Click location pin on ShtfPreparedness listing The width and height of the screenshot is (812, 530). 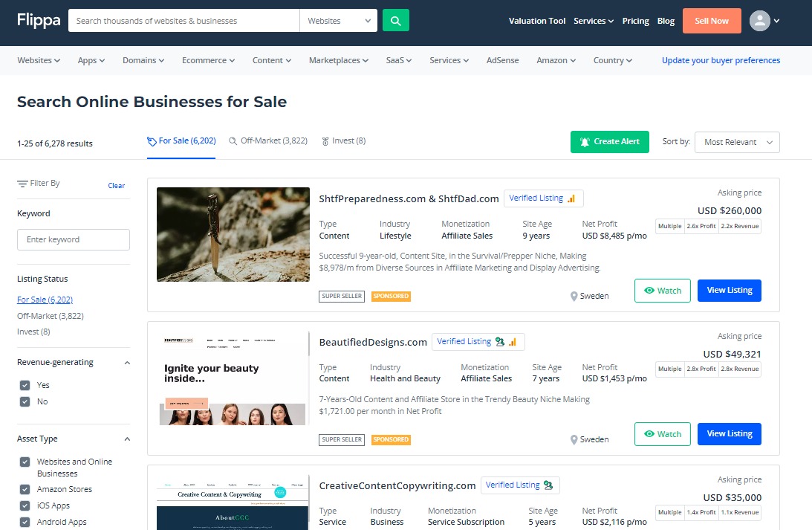point(574,297)
